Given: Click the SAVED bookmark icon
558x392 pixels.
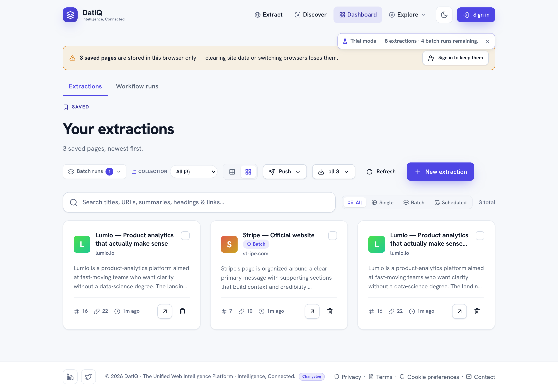Looking at the screenshot, I should (66, 107).
